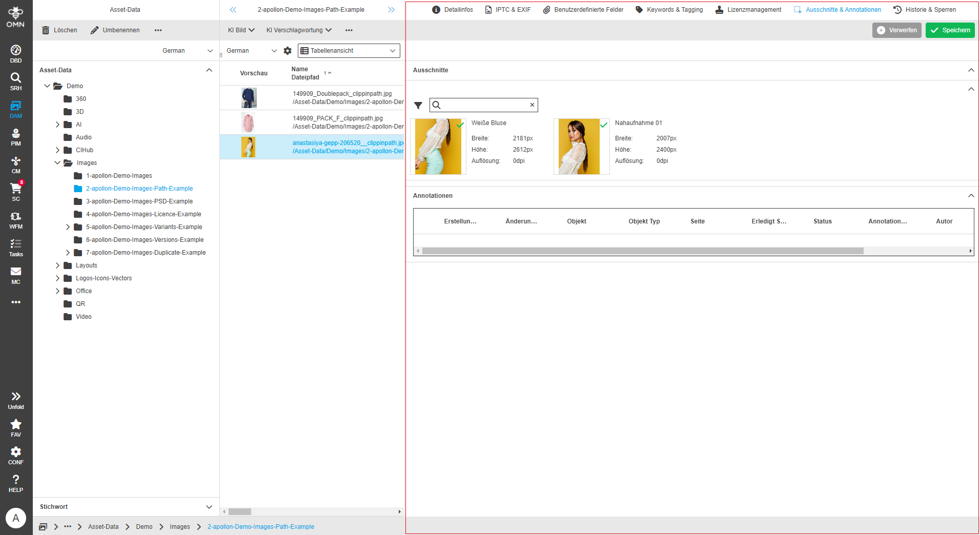Screen dimensions: 980x535
Task: Switch to the Lizenzmanagement tab
Action: coord(748,10)
